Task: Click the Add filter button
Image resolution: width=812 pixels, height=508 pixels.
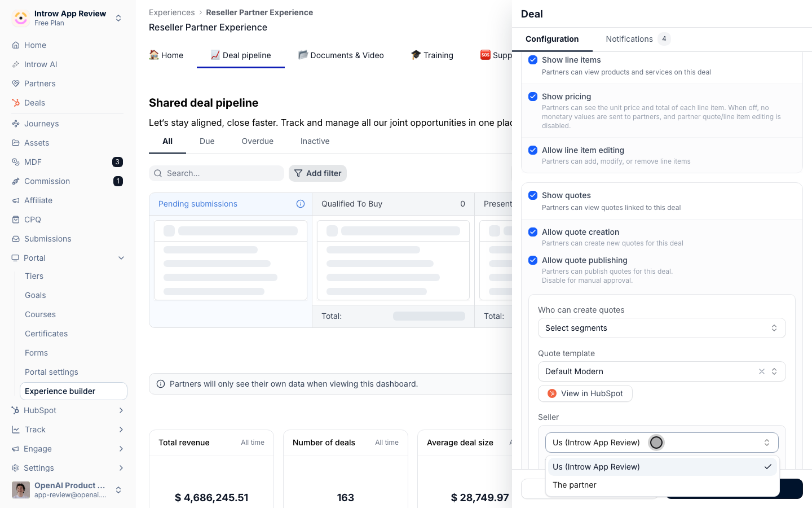Action: (x=317, y=173)
